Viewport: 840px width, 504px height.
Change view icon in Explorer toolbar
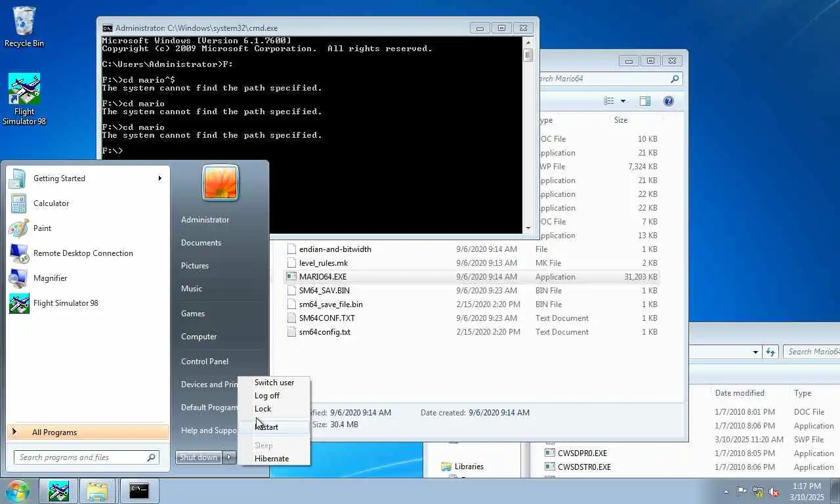(x=609, y=101)
